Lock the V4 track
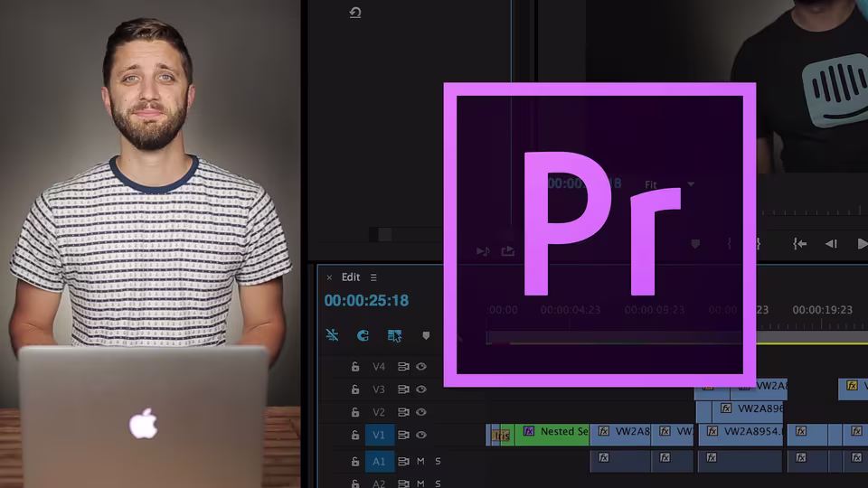 [355, 366]
